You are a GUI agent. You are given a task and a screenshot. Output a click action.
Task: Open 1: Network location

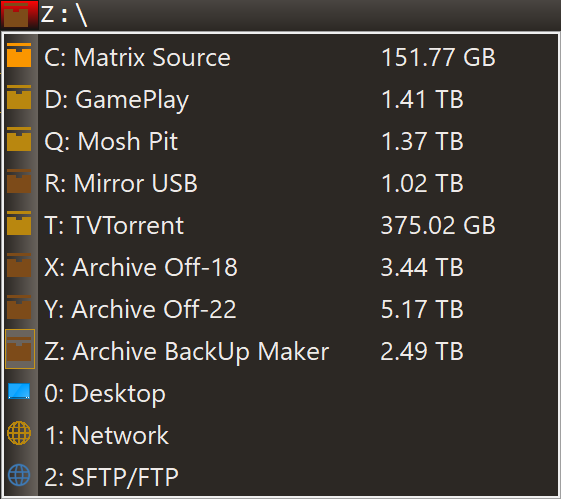(281, 435)
